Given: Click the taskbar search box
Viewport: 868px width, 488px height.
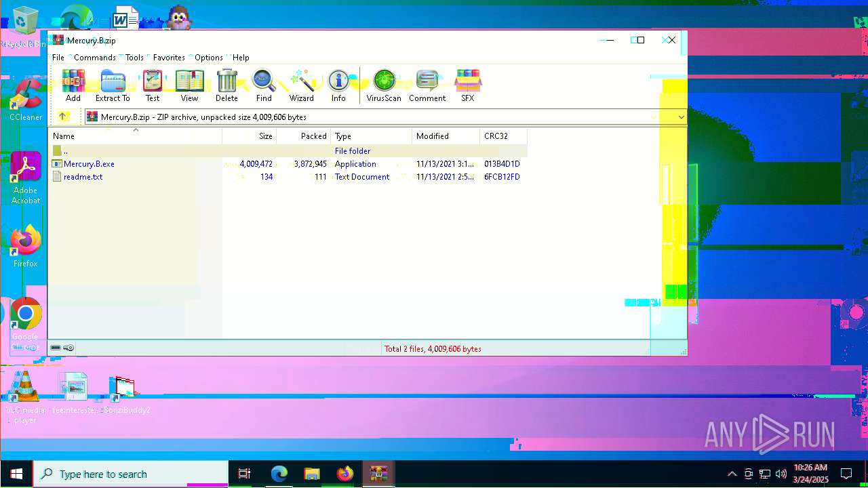Looking at the screenshot, I should [131, 474].
